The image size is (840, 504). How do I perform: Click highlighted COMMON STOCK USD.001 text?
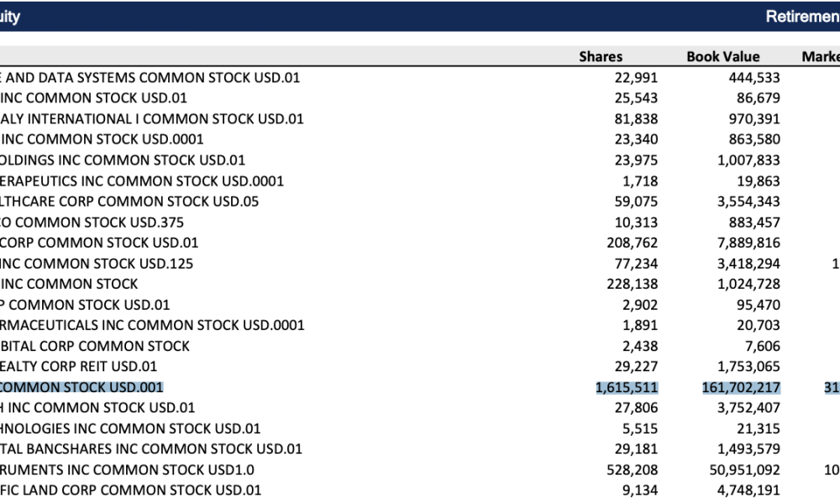click(x=81, y=387)
